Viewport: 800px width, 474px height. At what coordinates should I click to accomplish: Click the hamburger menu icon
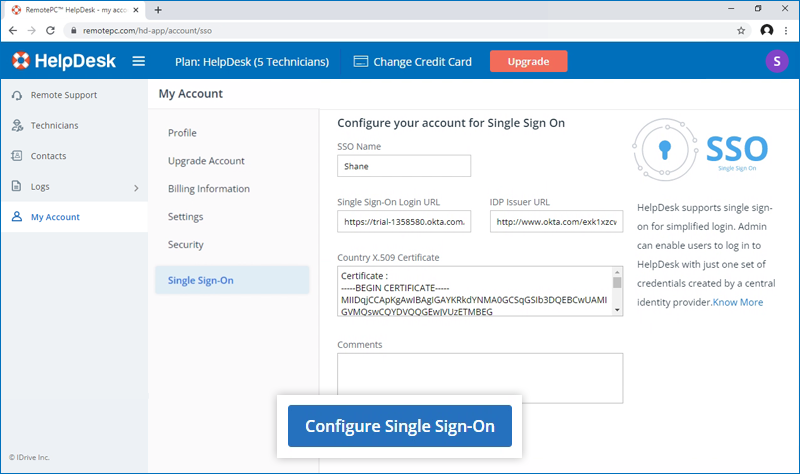[x=138, y=62]
